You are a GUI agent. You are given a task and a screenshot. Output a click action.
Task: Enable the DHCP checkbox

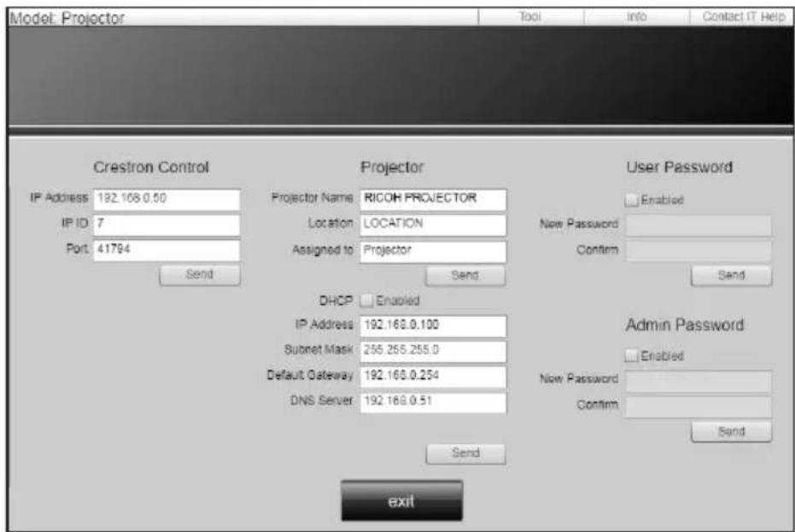point(366,301)
